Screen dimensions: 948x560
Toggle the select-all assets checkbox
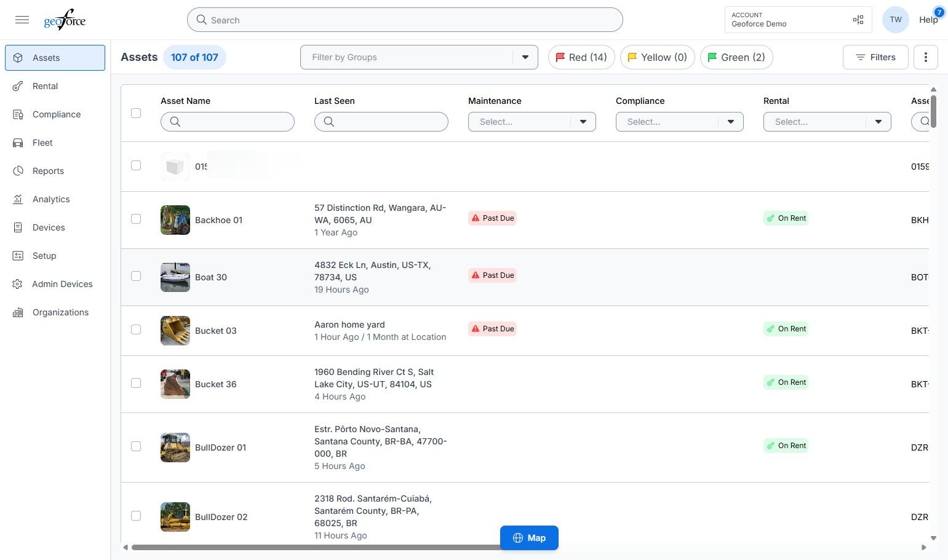point(136,113)
